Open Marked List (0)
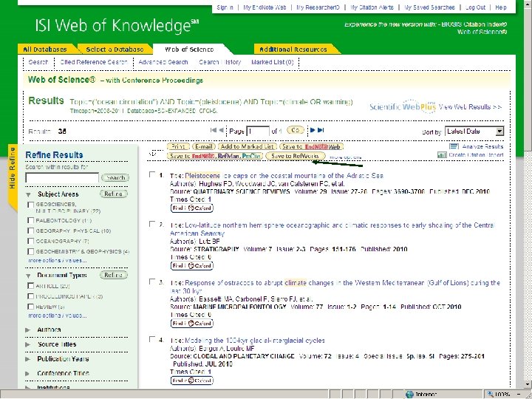The image size is (532, 399). 273,62
